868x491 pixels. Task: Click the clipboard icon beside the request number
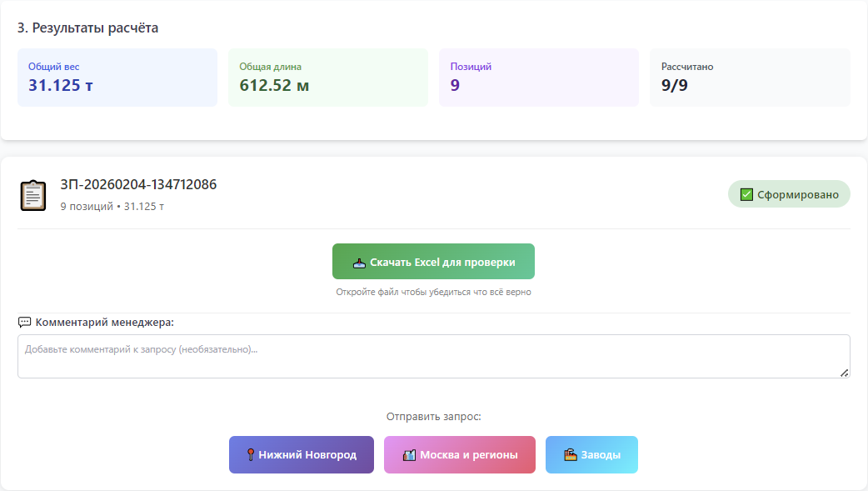(x=33, y=195)
